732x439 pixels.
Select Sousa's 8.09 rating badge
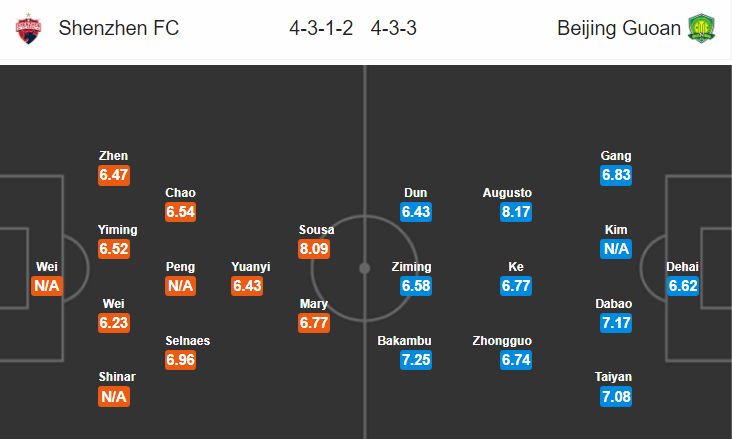pos(314,248)
